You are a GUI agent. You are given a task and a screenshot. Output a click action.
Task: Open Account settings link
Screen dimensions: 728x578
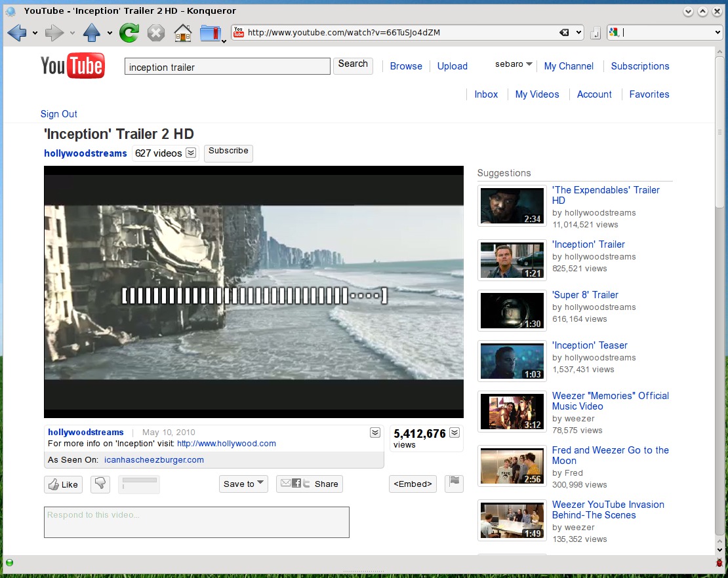point(594,94)
